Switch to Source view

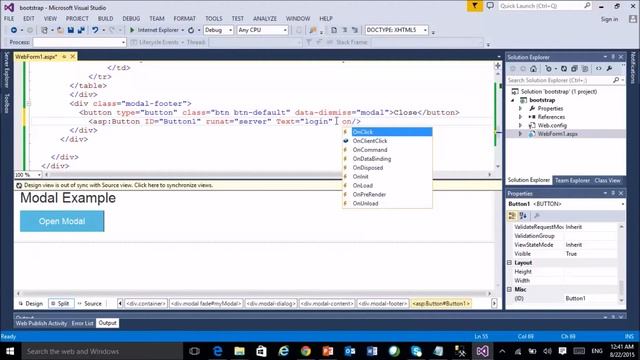click(89, 303)
